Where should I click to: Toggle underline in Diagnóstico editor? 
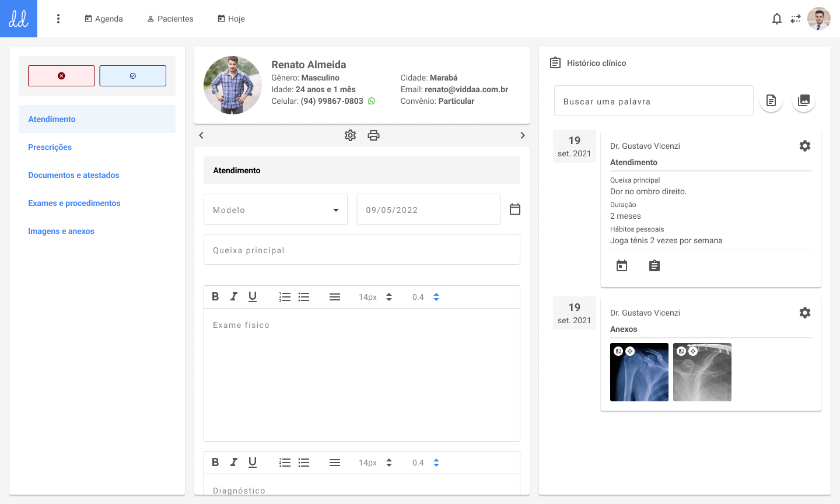point(252,463)
